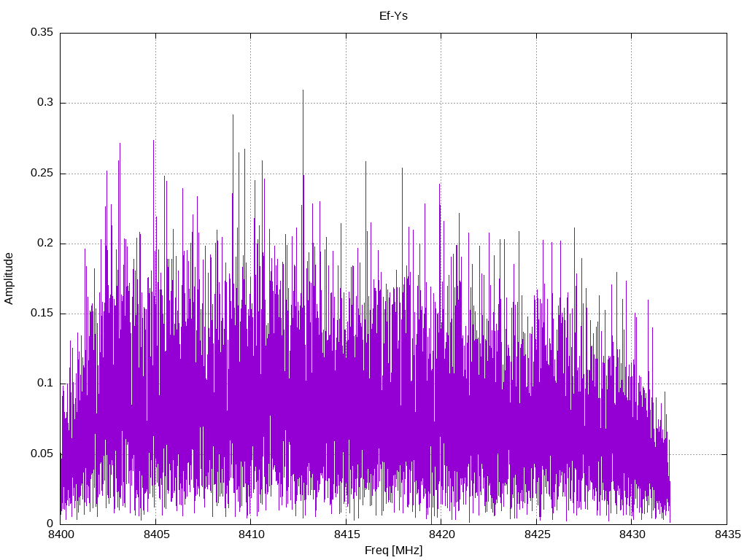Select the 8400 x-axis tick label
The image size is (747, 560).
click(x=60, y=535)
